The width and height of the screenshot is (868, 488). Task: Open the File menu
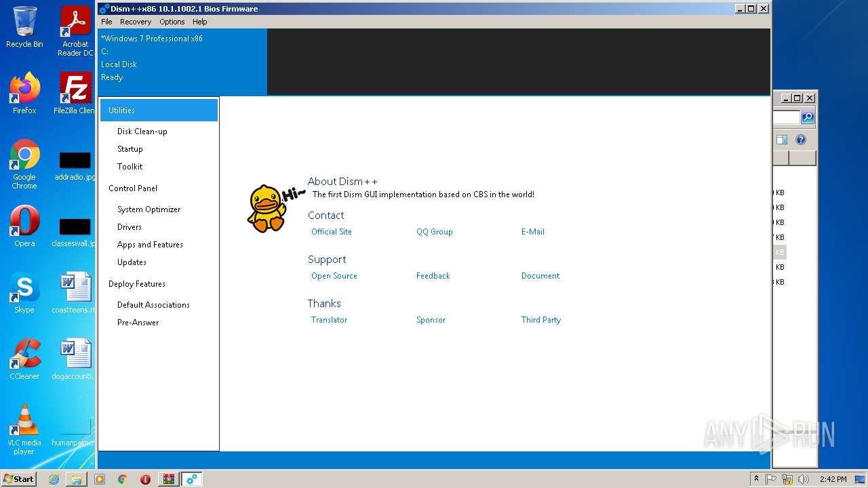[106, 22]
